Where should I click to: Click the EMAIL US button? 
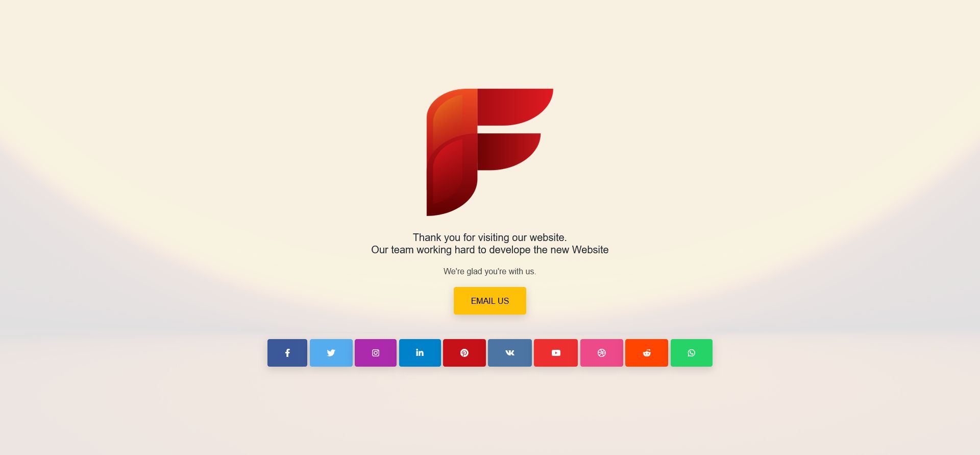[490, 301]
